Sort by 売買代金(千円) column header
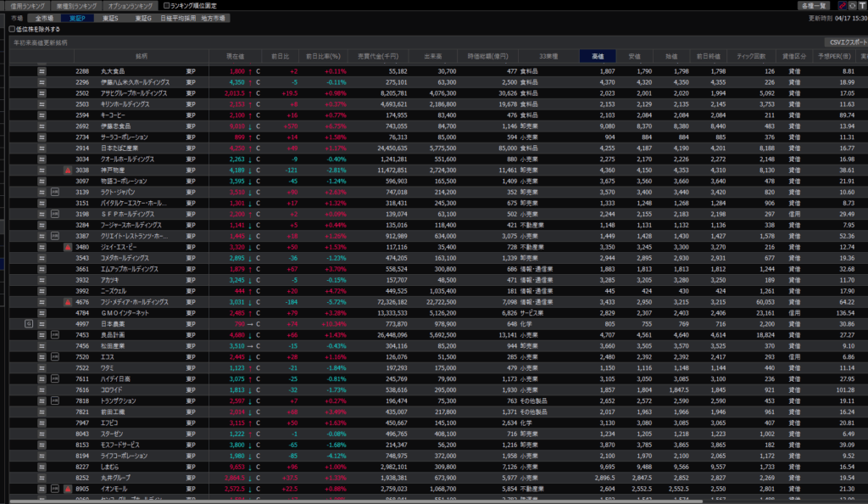Image resolution: width=868 pixels, height=504 pixels. [378, 56]
